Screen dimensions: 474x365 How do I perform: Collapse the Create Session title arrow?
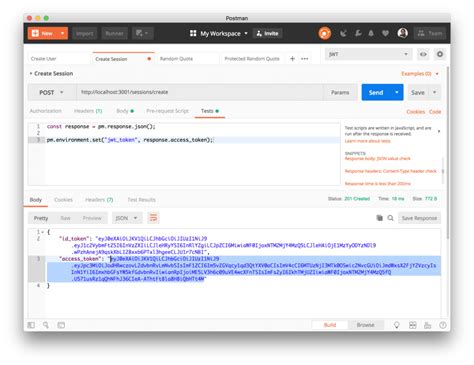(x=31, y=73)
